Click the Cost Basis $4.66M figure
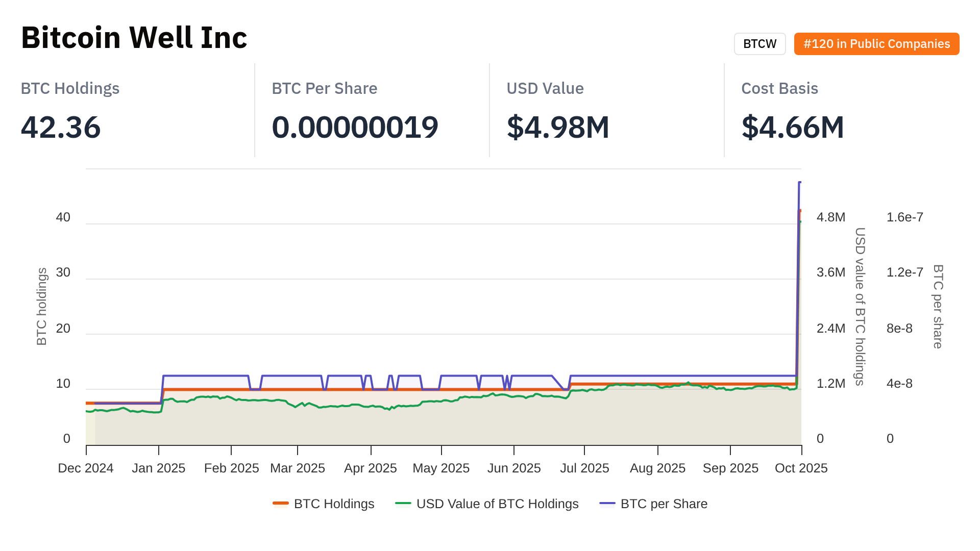Image resolution: width=980 pixels, height=551 pixels. click(793, 127)
